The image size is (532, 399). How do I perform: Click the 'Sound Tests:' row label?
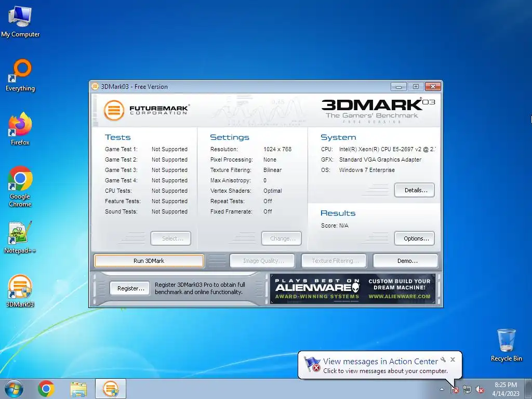coord(121,211)
